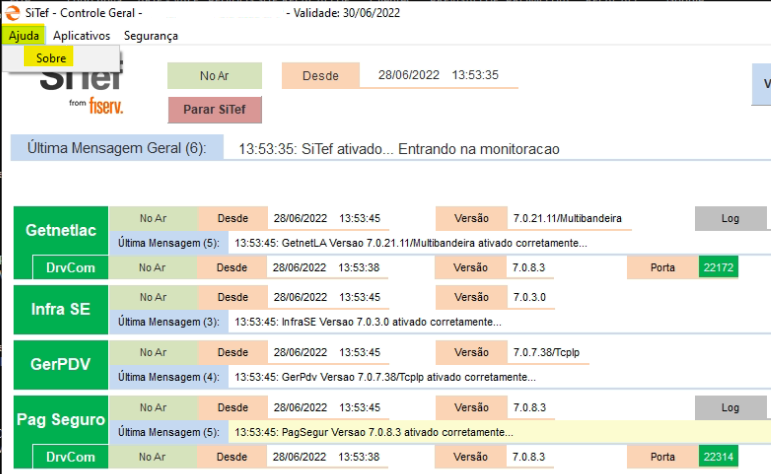Click the SiTef ativado general message text
The height and width of the screenshot is (474, 771).
point(399,149)
